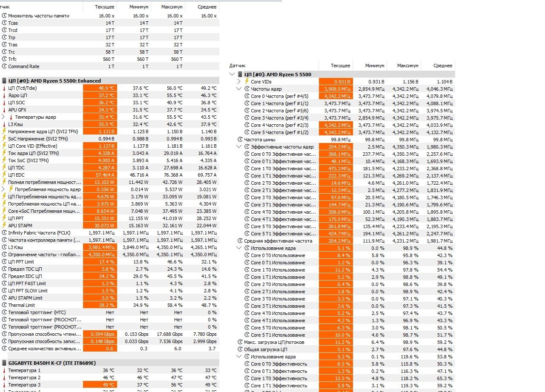Collapse Использование ядра group showing 5.1 %
Viewport: 545px width, 392px height.
point(239,248)
